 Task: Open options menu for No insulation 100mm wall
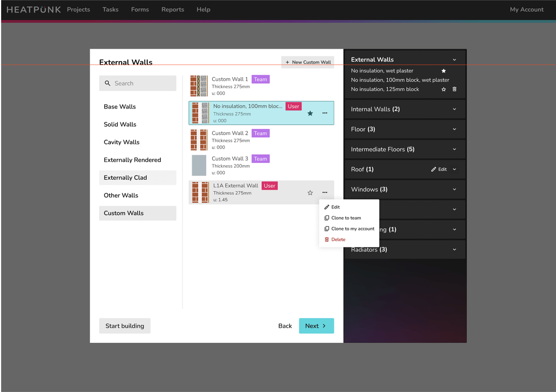pyautogui.click(x=325, y=113)
